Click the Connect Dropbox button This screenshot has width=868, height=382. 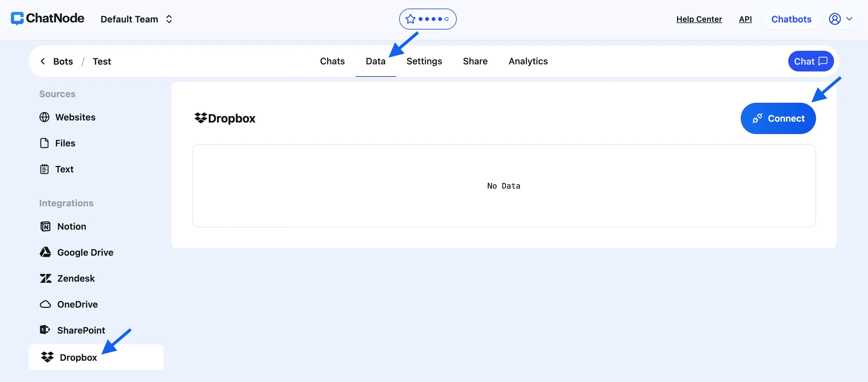click(778, 118)
